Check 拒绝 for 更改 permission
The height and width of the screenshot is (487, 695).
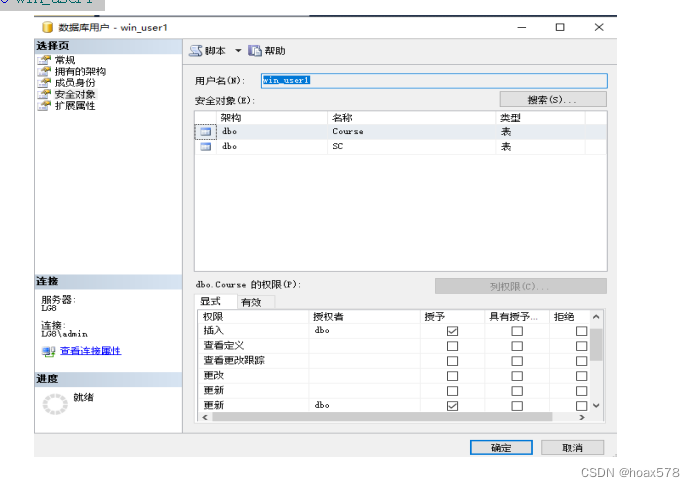[x=582, y=376]
